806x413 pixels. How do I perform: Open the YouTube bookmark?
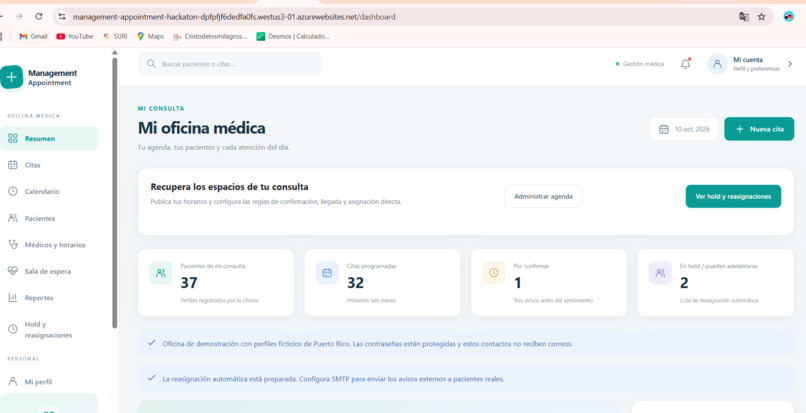tap(75, 37)
